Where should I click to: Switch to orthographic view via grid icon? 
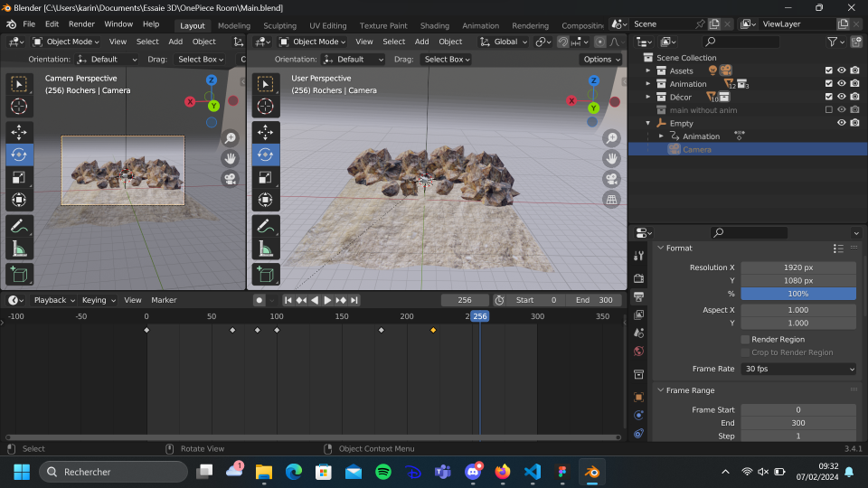coord(612,199)
